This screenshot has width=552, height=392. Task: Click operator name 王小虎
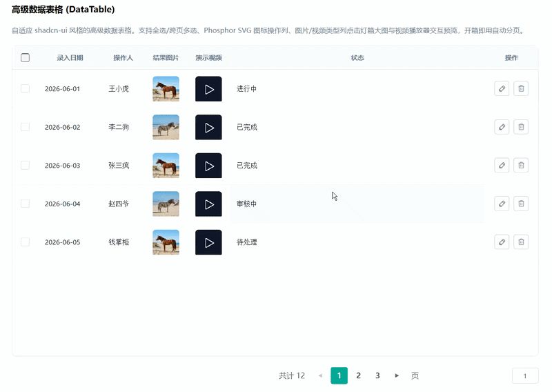click(119, 89)
